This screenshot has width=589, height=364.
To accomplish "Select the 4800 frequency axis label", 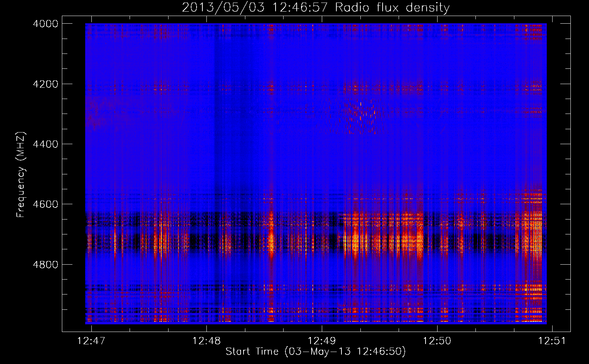I will [x=46, y=265].
